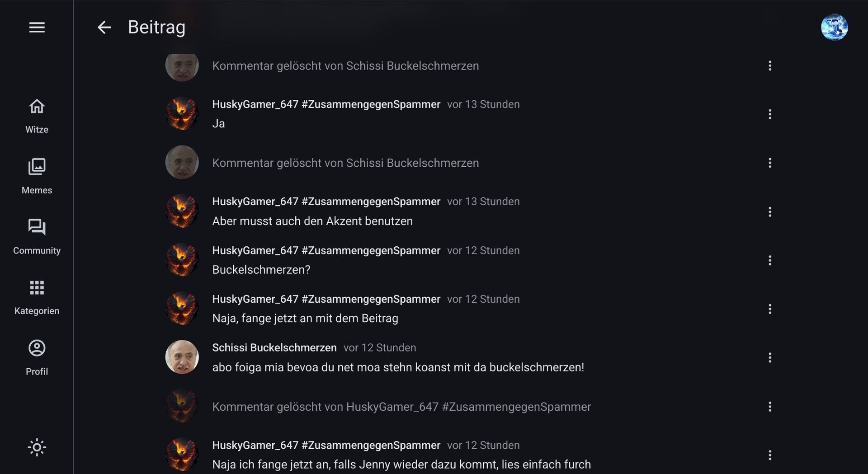Open options for 'Aber musst auch den Akzent' comment
The width and height of the screenshot is (868, 474).
pyautogui.click(x=770, y=211)
